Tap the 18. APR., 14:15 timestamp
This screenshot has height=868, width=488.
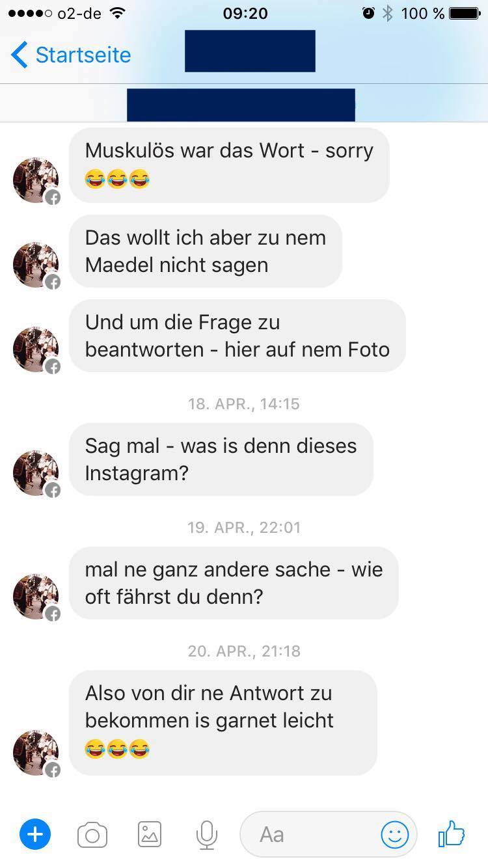[x=244, y=403]
